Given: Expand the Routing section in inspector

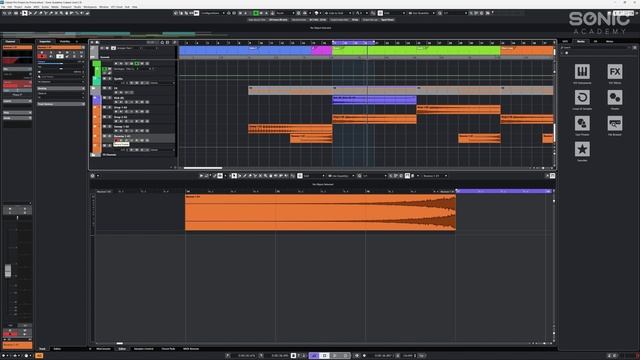Looking at the screenshot, I should pyautogui.click(x=61, y=88).
